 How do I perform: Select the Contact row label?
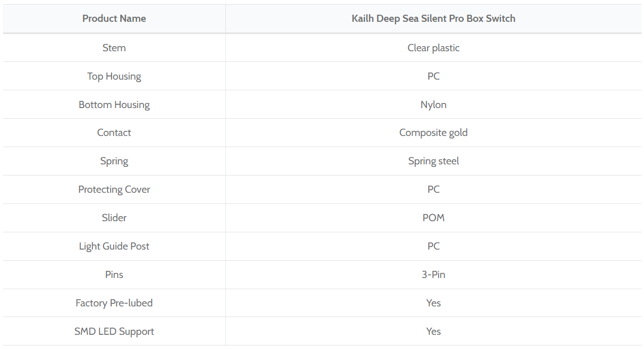pos(114,132)
